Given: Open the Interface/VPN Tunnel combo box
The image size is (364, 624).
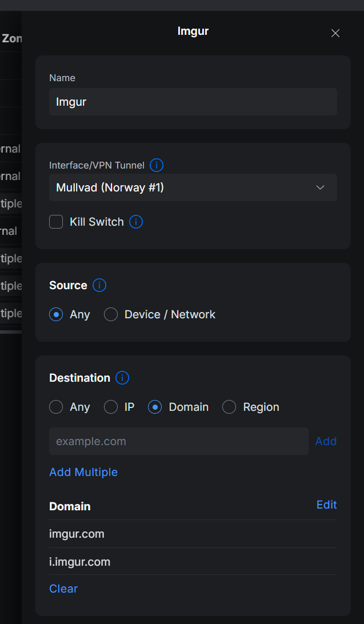Looking at the screenshot, I should click(193, 187).
